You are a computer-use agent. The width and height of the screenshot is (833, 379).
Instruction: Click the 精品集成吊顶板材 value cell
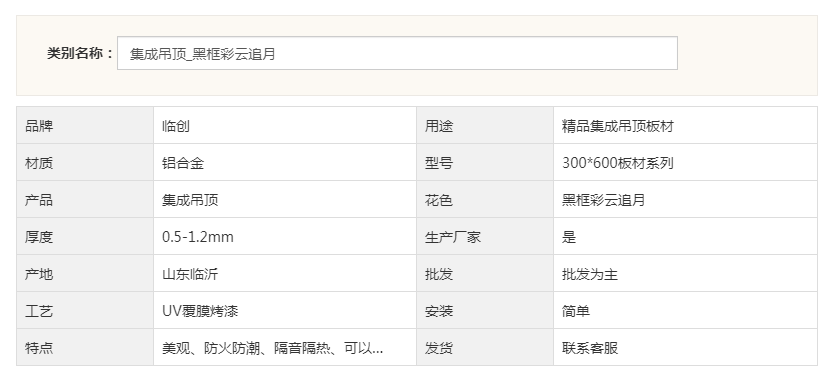click(x=685, y=125)
